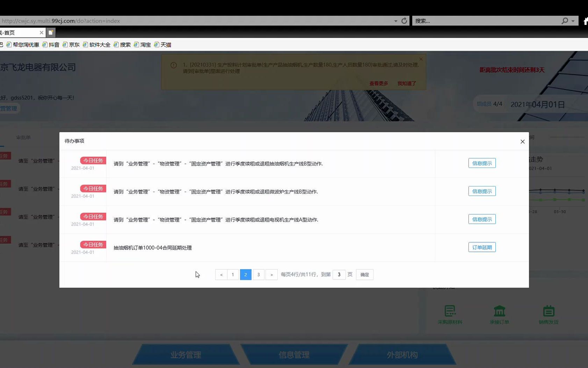The width and height of the screenshot is (588, 368).
Task: Open a new browser tab
Action: [51, 33]
